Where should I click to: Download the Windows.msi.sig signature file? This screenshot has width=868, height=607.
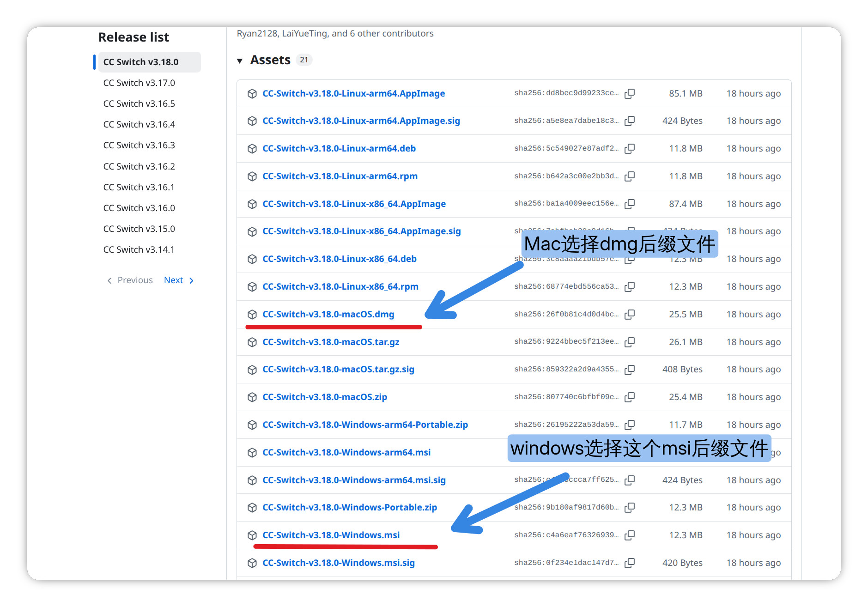(x=339, y=563)
